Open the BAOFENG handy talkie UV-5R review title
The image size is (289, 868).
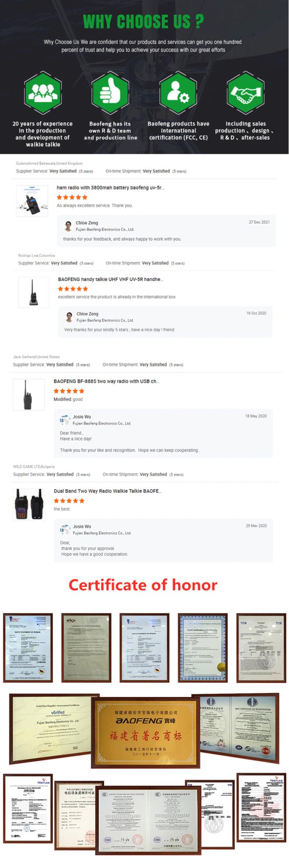(x=110, y=279)
